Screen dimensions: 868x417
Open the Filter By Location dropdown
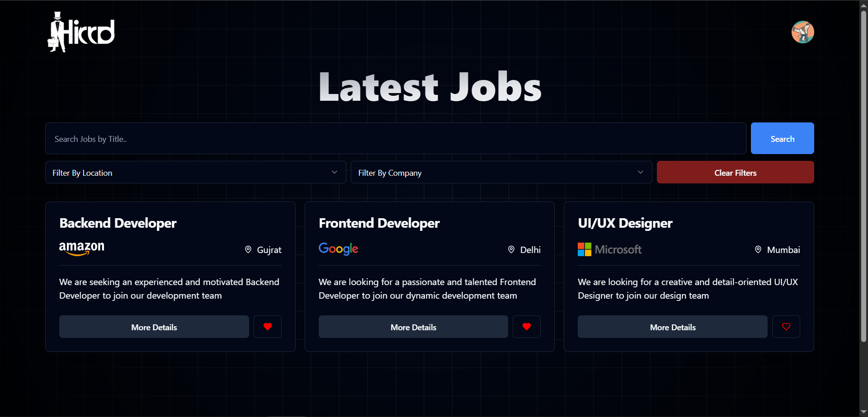pyautogui.click(x=195, y=172)
